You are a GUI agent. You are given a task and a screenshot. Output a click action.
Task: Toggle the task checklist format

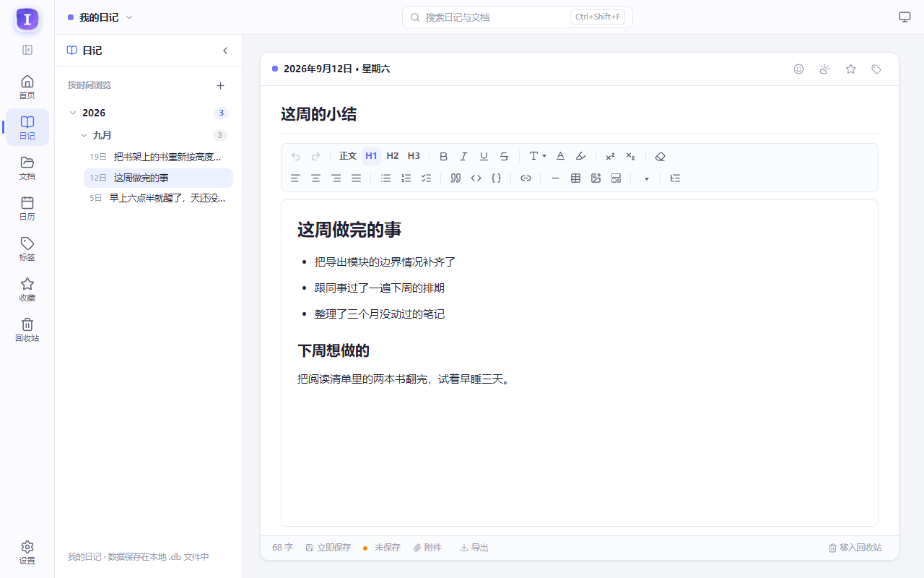click(x=426, y=178)
